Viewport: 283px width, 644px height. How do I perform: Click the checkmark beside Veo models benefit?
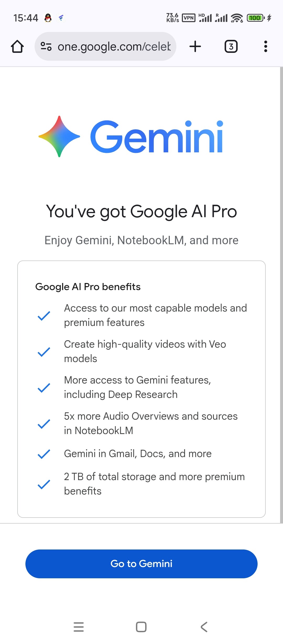(44, 352)
